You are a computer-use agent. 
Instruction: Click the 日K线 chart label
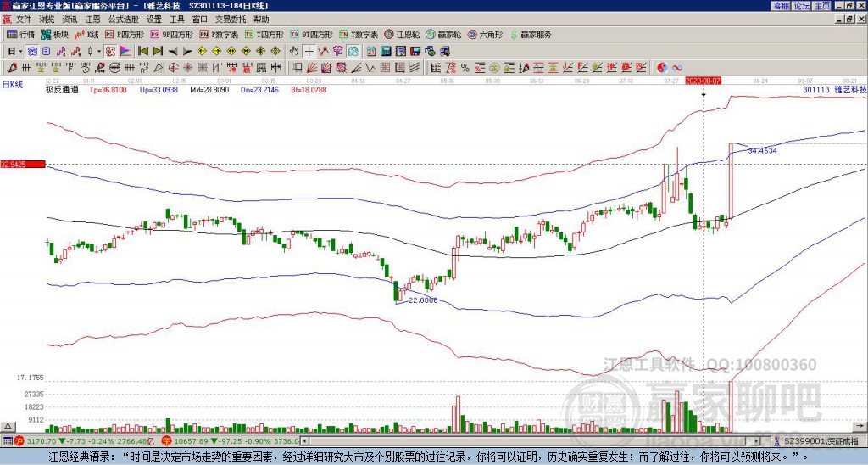(13, 85)
